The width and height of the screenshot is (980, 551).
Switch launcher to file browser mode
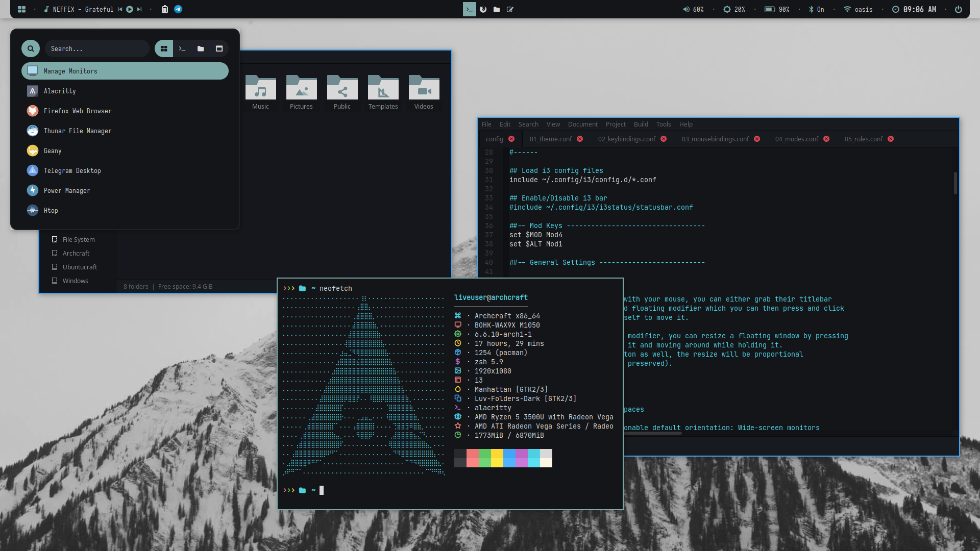(x=201, y=48)
